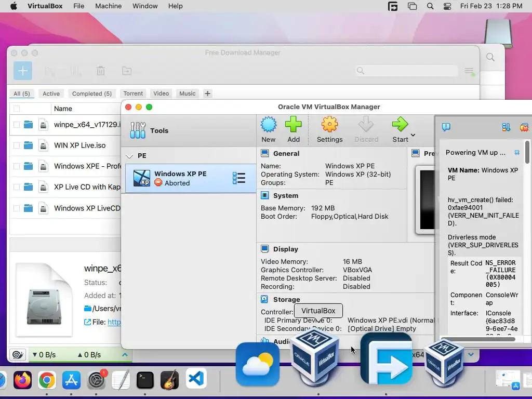Click the VM preview thumbnail

click(x=426, y=200)
